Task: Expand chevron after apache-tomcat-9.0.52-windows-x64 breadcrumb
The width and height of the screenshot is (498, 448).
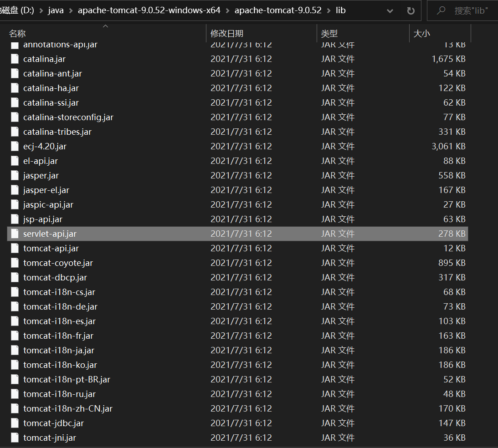Action: coord(227,11)
